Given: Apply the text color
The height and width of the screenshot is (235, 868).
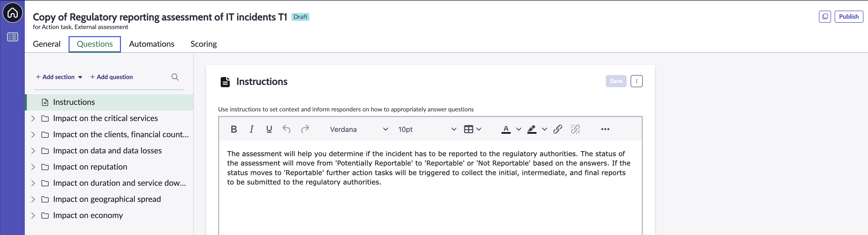Looking at the screenshot, I should click(x=506, y=129).
